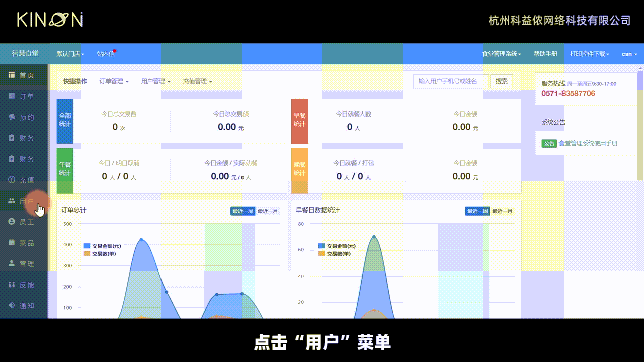Switch 早餐日数据统计 chart to 最近一月

pos(502,211)
